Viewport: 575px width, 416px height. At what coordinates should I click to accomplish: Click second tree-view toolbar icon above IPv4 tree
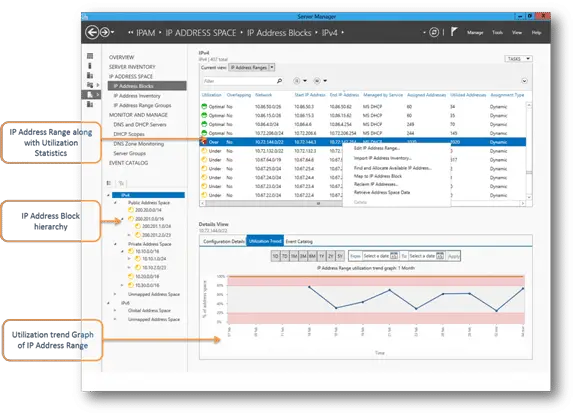[121, 183]
